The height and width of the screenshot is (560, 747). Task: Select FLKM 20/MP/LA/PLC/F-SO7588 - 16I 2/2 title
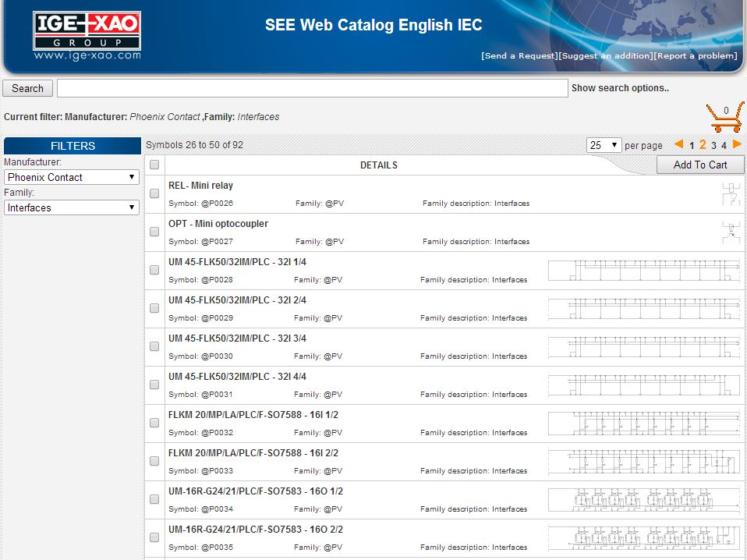tap(253, 453)
